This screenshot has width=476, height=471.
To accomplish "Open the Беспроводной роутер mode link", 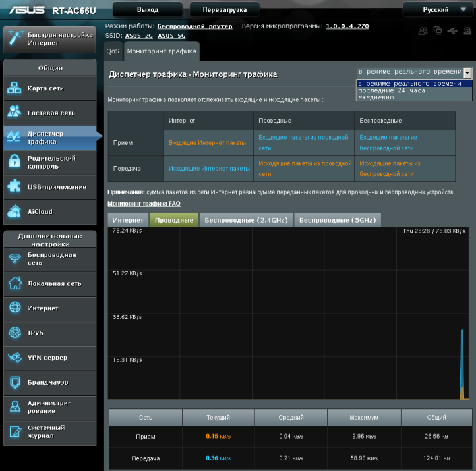I will pos(195,26).
